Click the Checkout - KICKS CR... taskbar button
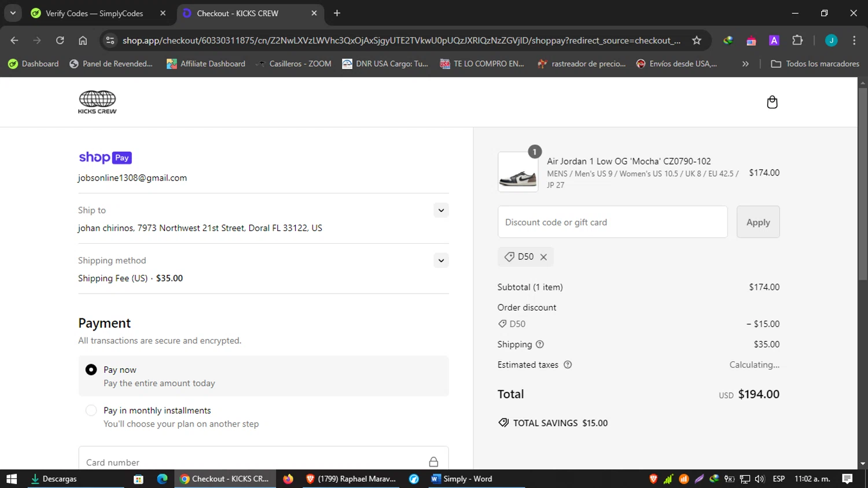This screenshot has height=488, width=868. click(x=225, y=479)
